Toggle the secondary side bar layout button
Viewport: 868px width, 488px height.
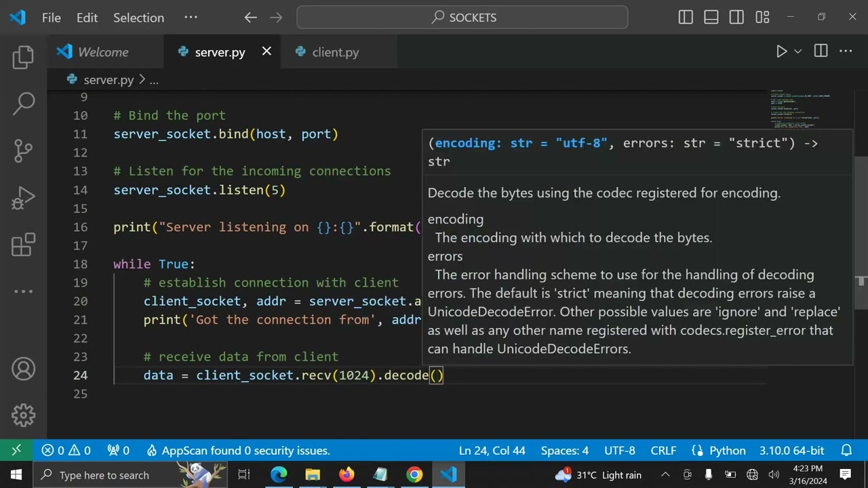pos(736,18)
